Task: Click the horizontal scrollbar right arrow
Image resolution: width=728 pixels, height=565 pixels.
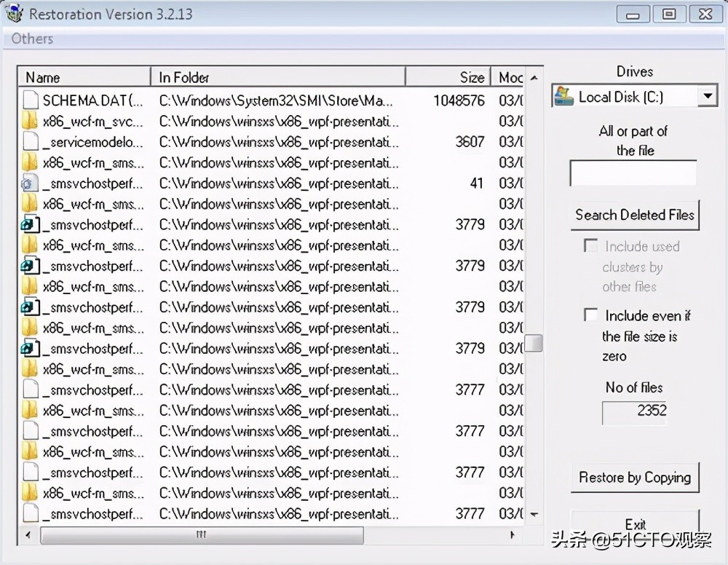Action: tap(512, 535)
